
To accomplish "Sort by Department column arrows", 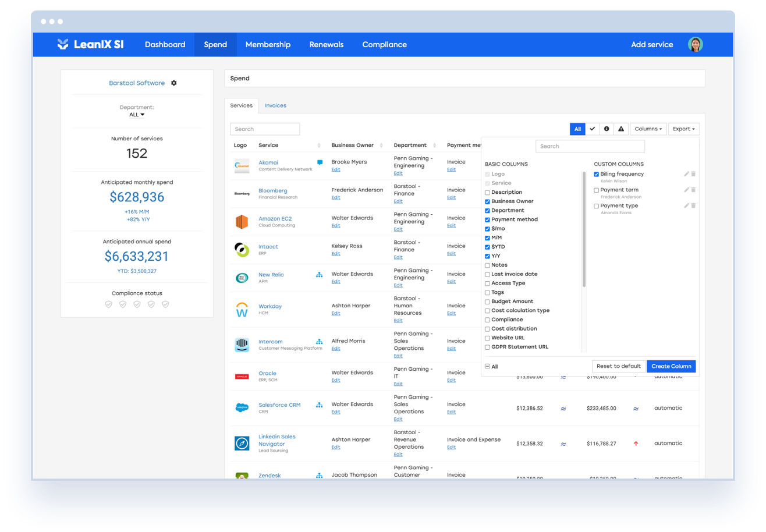I will point(434,146).
